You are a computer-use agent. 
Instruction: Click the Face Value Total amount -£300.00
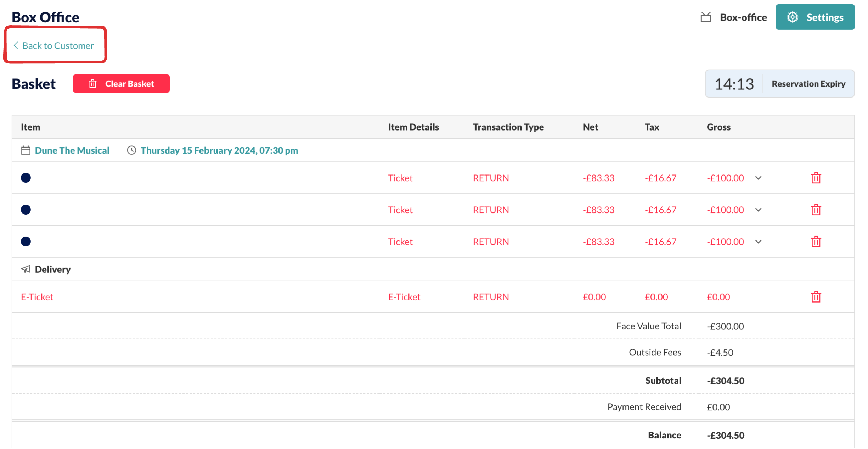[725, 326]
